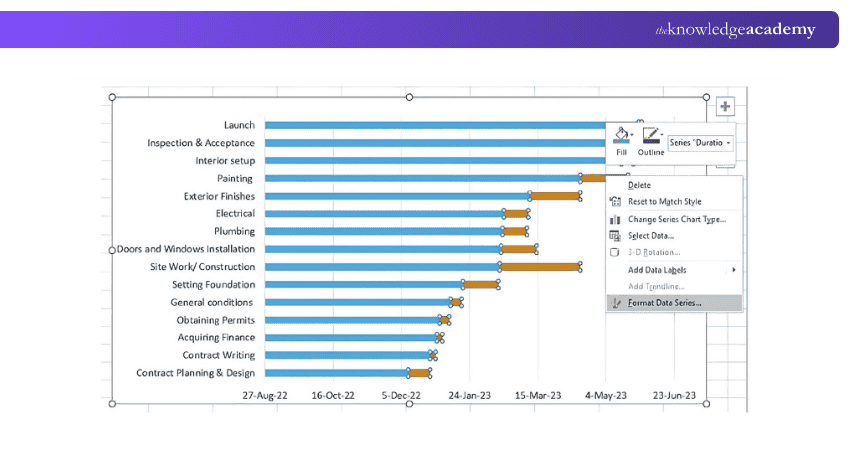Click the Reset to Match Style icon
850x450 pixels.
click(615, 202)
